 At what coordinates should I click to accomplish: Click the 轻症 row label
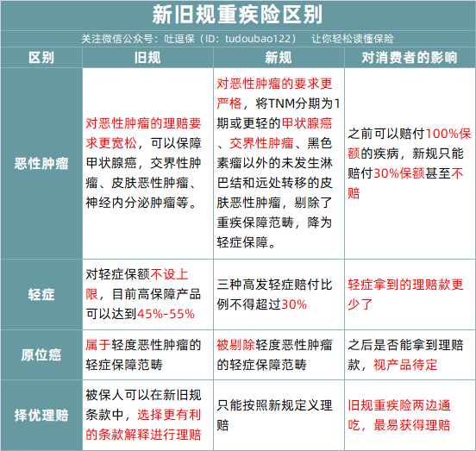[x=41, y=294]
